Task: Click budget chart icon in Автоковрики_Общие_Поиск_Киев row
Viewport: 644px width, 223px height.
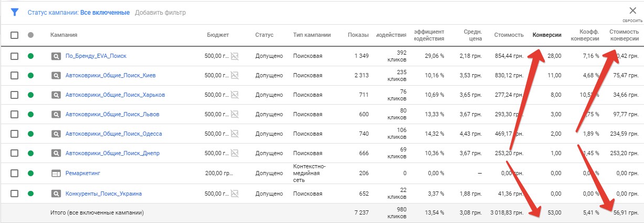Action: pos(235,75)
